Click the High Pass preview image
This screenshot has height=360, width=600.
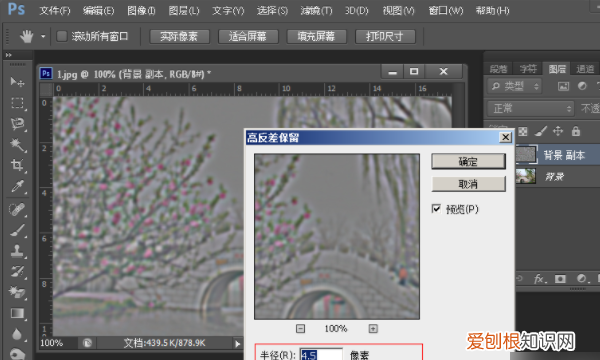(x=337, y=236)
